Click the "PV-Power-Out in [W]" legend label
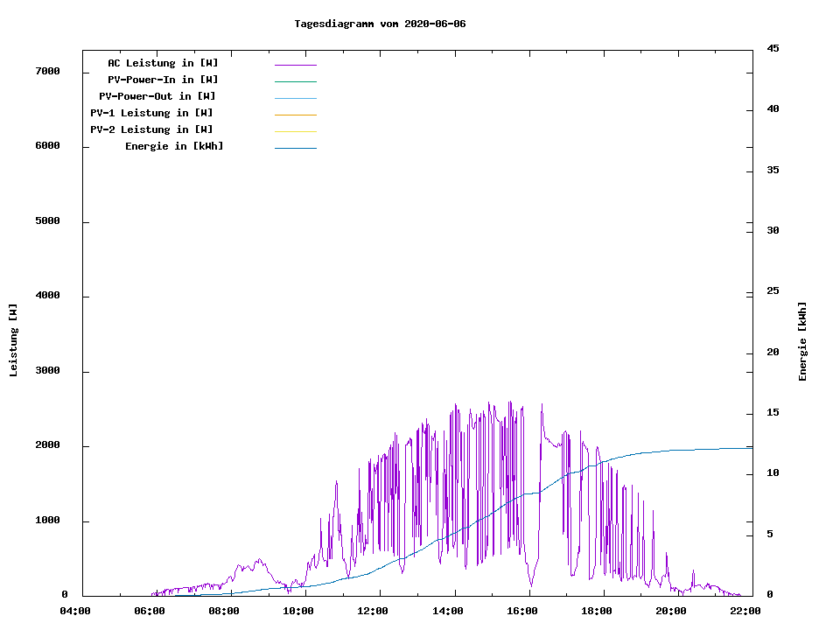 (158, 96)
